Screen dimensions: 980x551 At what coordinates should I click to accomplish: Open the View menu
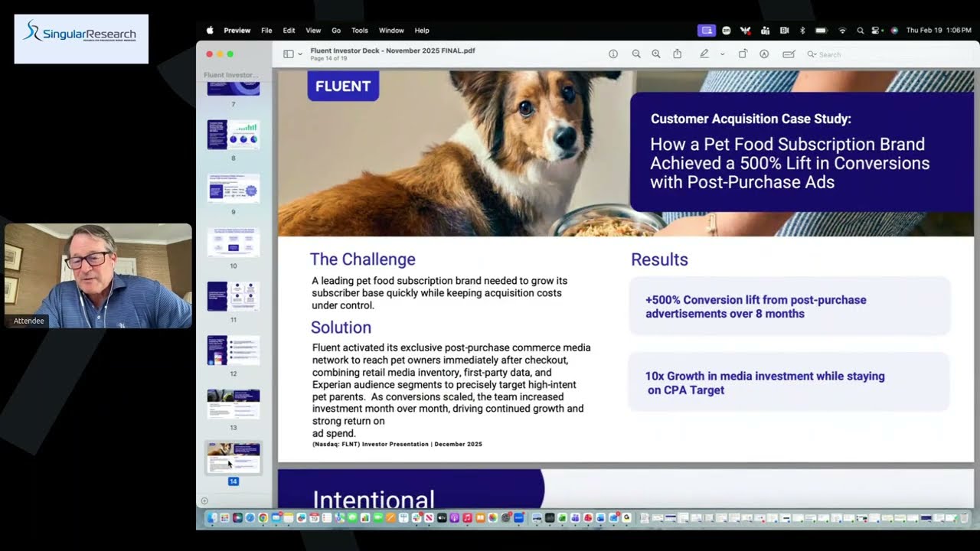click(x=313, y=31)
